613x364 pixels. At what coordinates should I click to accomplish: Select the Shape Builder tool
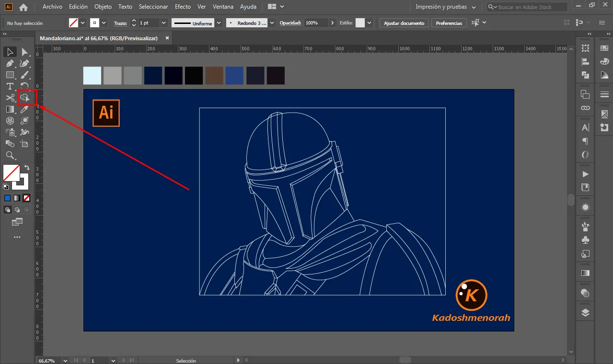point(24,98)
